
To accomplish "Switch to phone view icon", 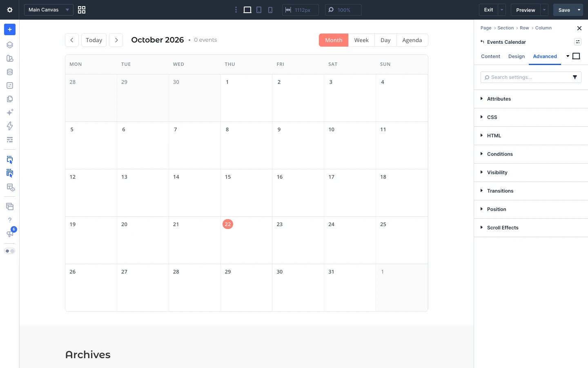I will pos(270,10).
